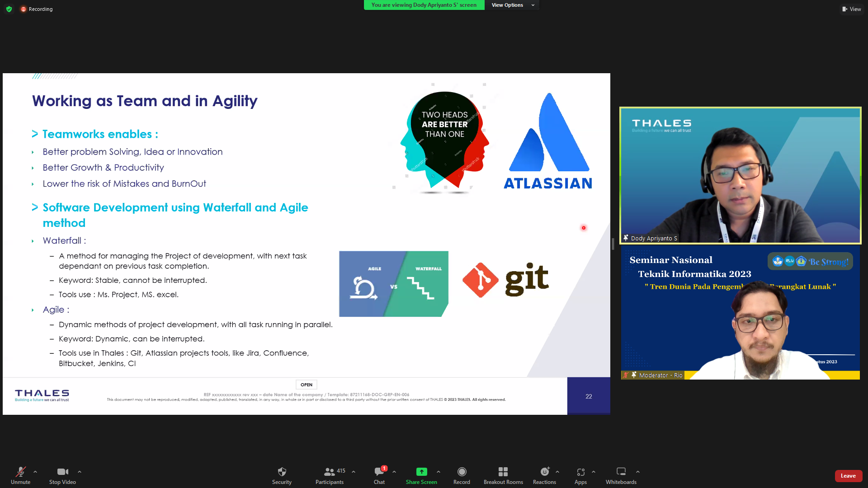Screen dimensions: 868x488
Task: Open the Chat bubble icon
Action: pos(379,472)
